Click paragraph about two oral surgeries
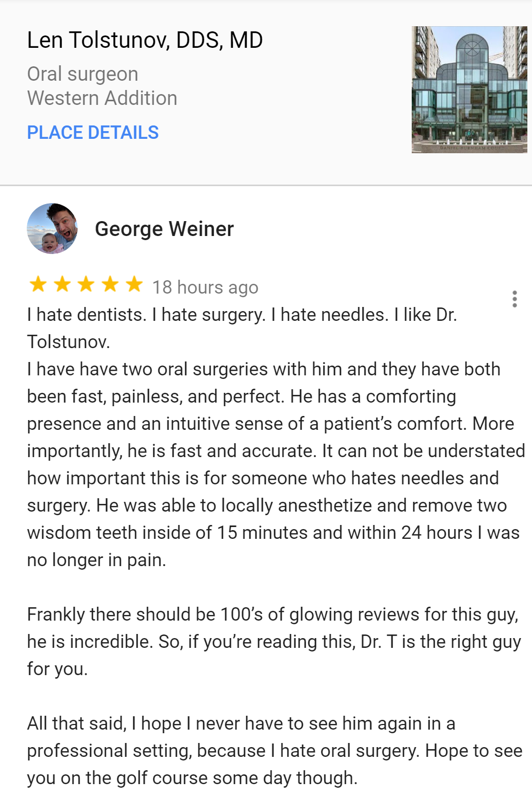Screen dimensions: 532x798 click(276, 464)
